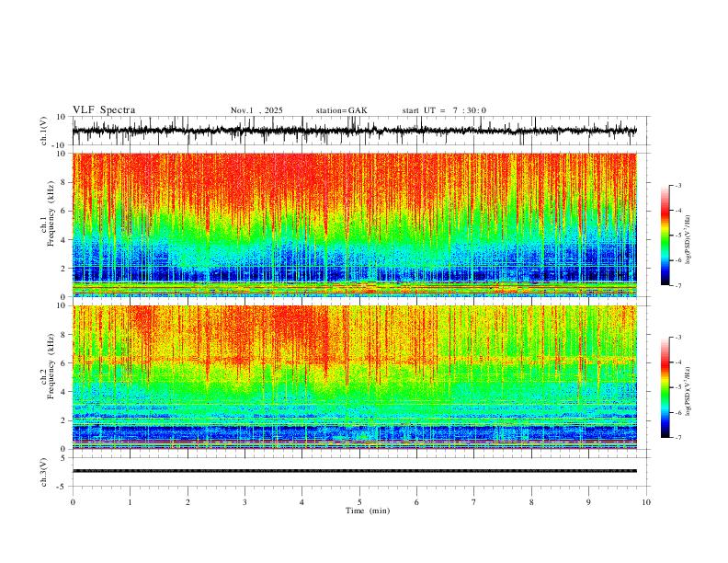Click time axis tick label "3"
The width and height of the screenshot is (728, 563).
pos(245,502)
